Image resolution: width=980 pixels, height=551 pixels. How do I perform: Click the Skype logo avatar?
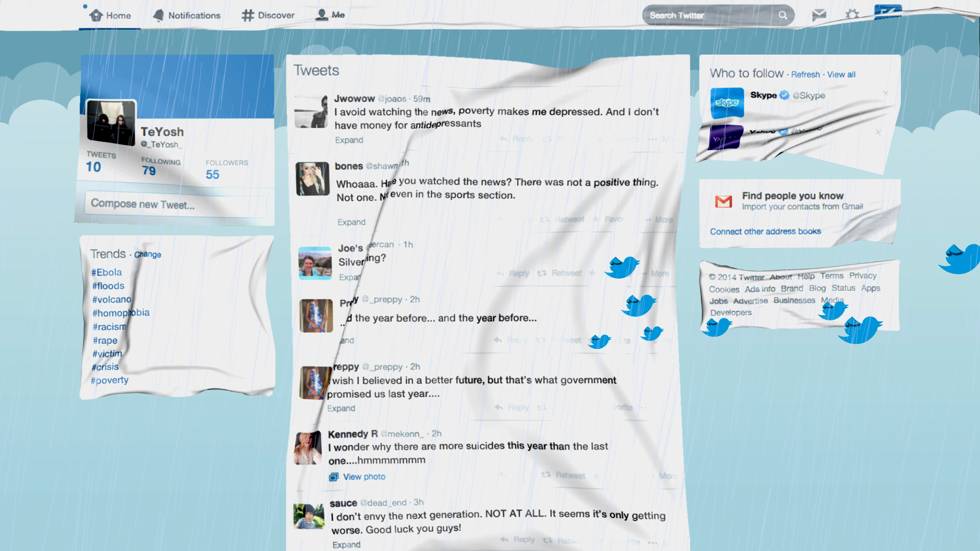pos(727,103)
